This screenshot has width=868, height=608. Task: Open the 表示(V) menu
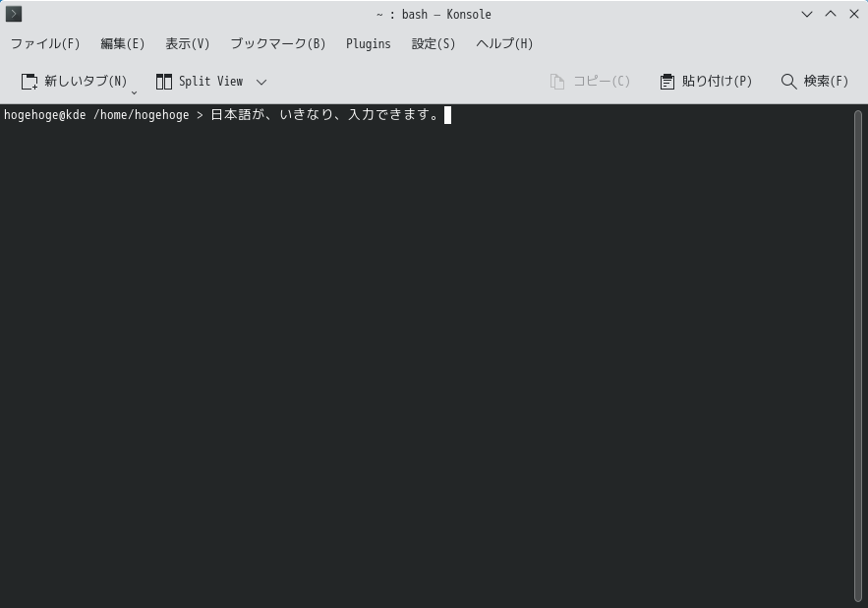click(x=188, y=44)
